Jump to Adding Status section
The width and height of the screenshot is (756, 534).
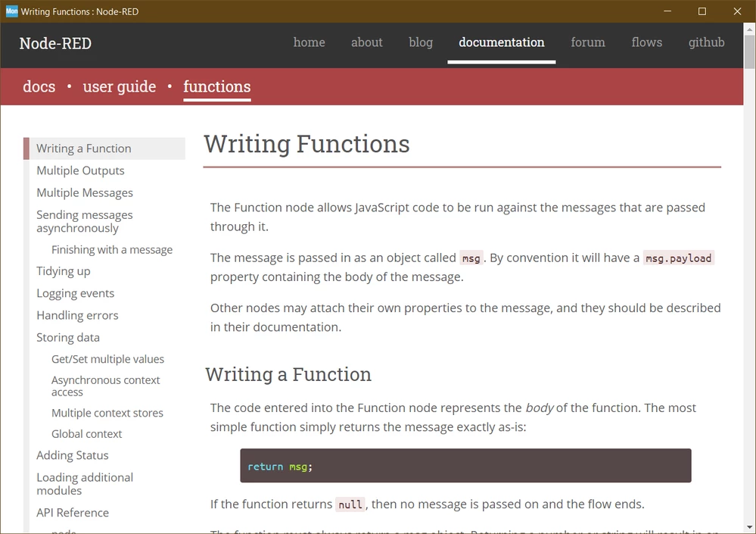73,455
